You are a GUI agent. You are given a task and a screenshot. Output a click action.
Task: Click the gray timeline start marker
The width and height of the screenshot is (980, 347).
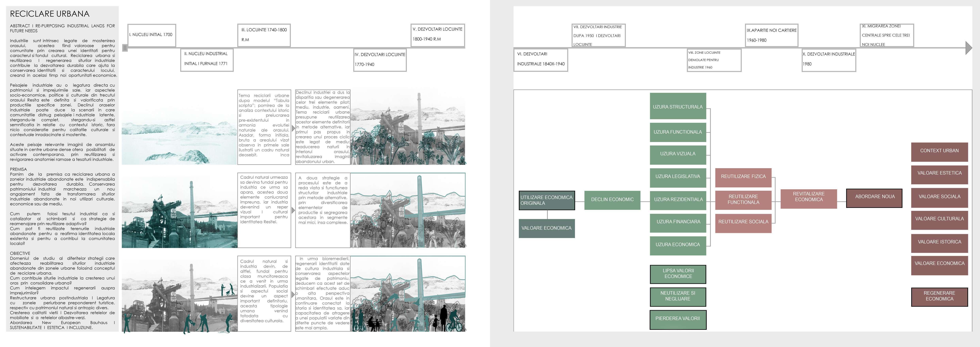pos(124,48)
